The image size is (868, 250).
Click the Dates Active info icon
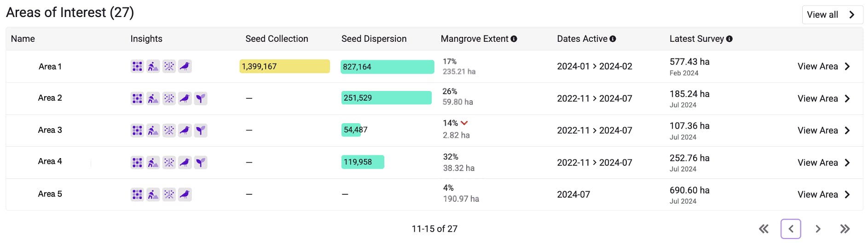coord(613,39)
